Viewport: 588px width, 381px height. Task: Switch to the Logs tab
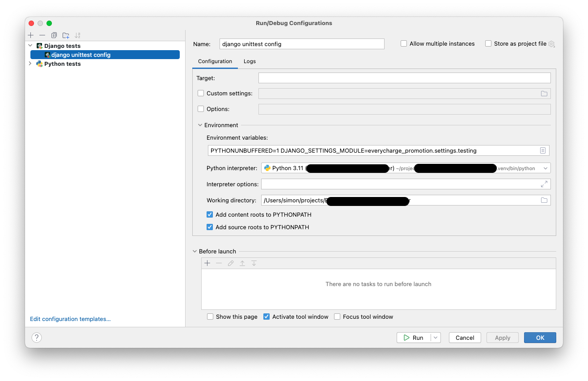point(250,61)
